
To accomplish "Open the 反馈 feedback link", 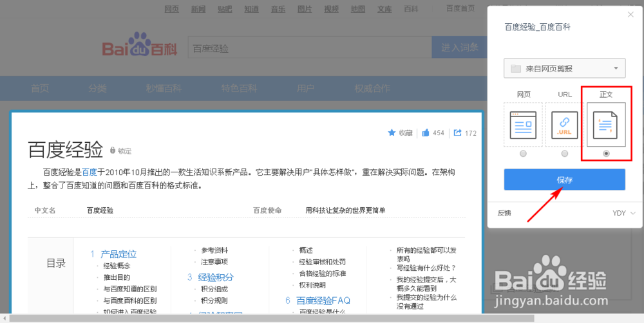I will (504, 213).
